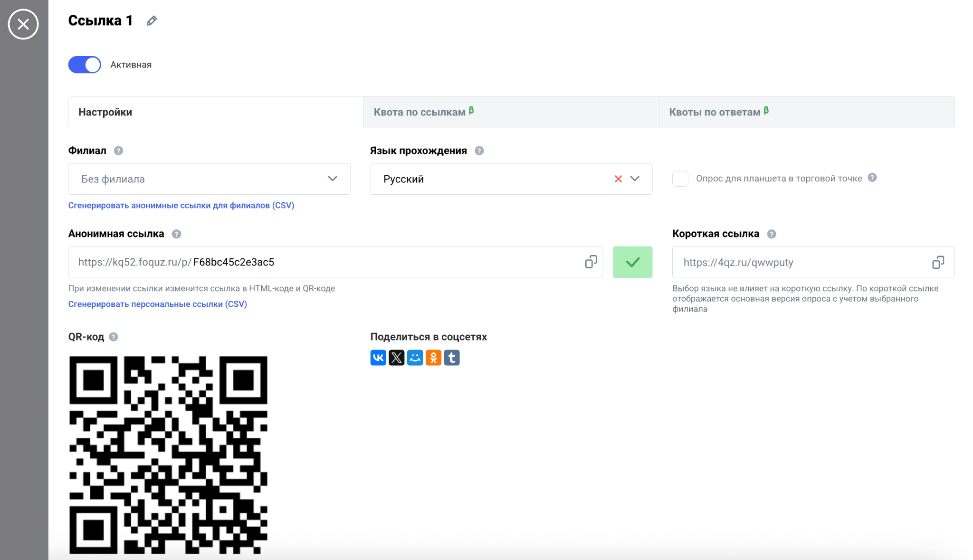Confirm the link with the green checkmark button

[x=632, y=262]
